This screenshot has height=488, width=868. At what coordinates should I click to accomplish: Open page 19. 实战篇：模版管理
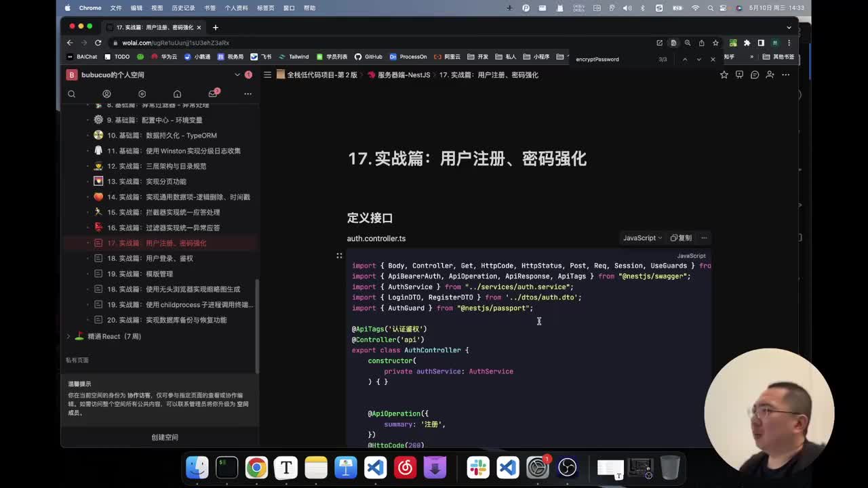tap(146, 274)
